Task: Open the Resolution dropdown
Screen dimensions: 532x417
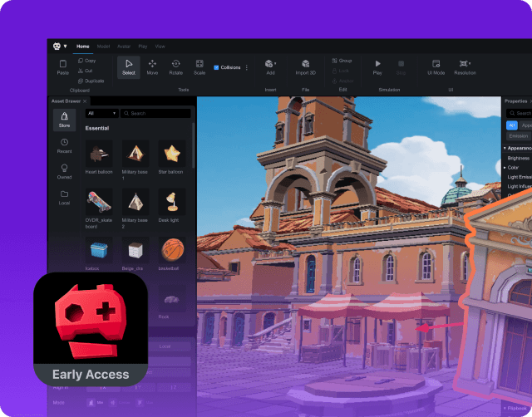Action: pos(465,66)
